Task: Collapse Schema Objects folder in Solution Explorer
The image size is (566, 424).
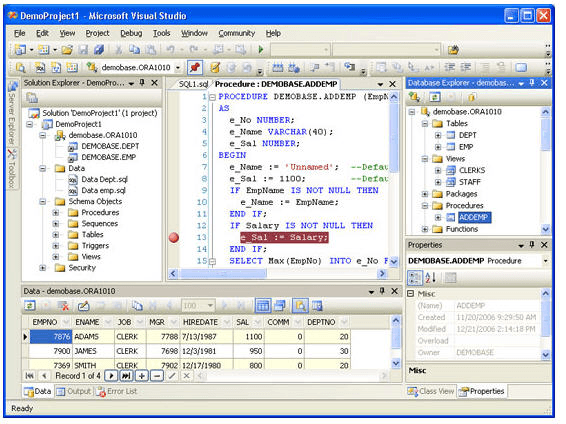Action: click(43, 201)
